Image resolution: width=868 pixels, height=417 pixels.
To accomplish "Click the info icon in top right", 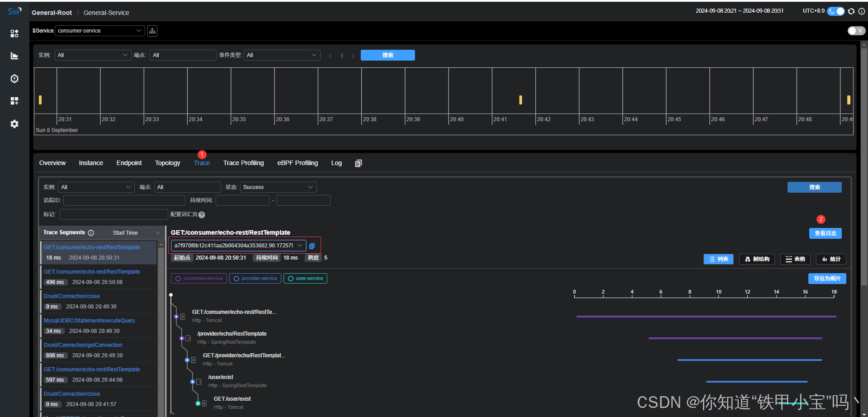I will [x=862, y=11].
